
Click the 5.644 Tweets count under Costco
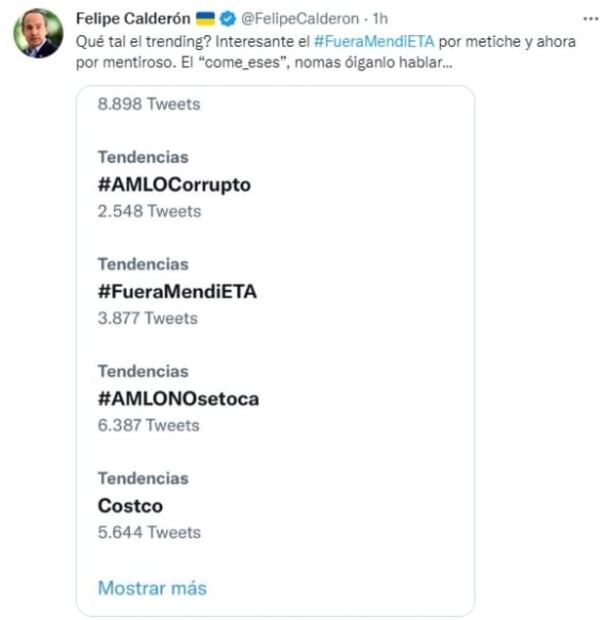coord(148,532)
